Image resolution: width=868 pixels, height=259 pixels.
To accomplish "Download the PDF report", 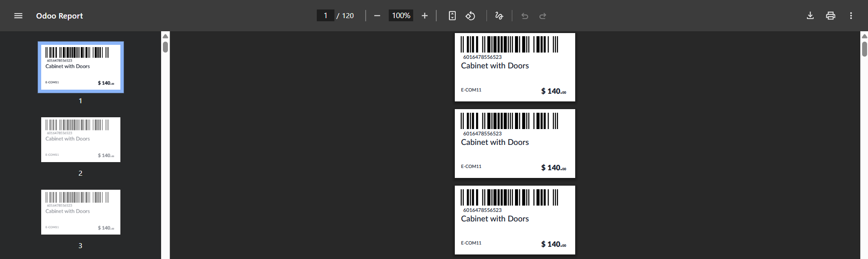I will tap(810, 16).
